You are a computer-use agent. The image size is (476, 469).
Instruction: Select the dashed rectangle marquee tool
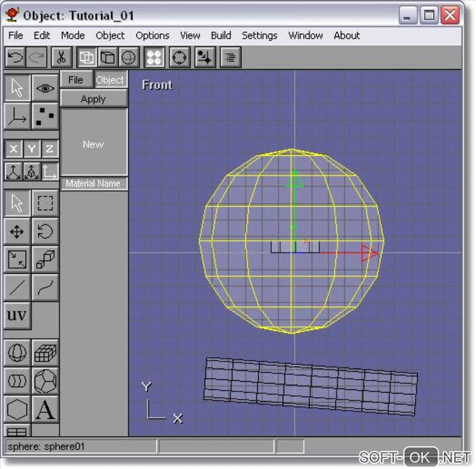point(45,203)
